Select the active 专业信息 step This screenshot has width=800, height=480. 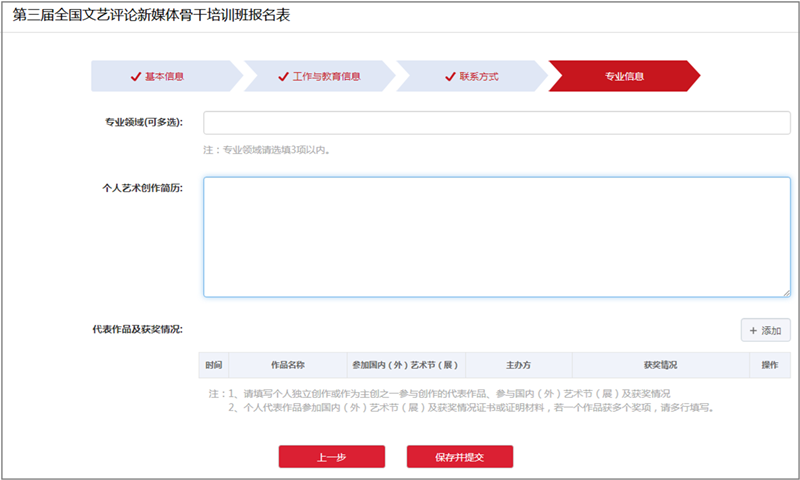pyautogui.click(x=624, y=76)
